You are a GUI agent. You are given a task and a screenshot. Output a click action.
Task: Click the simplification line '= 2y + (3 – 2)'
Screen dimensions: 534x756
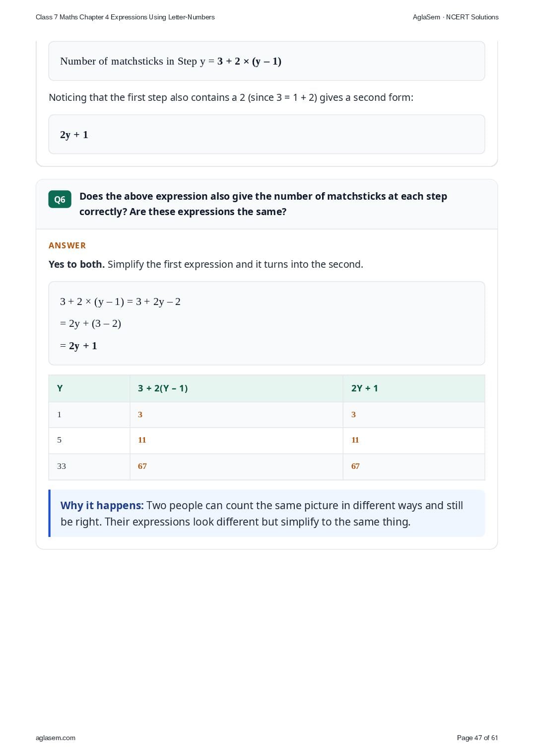pos(90,324)
